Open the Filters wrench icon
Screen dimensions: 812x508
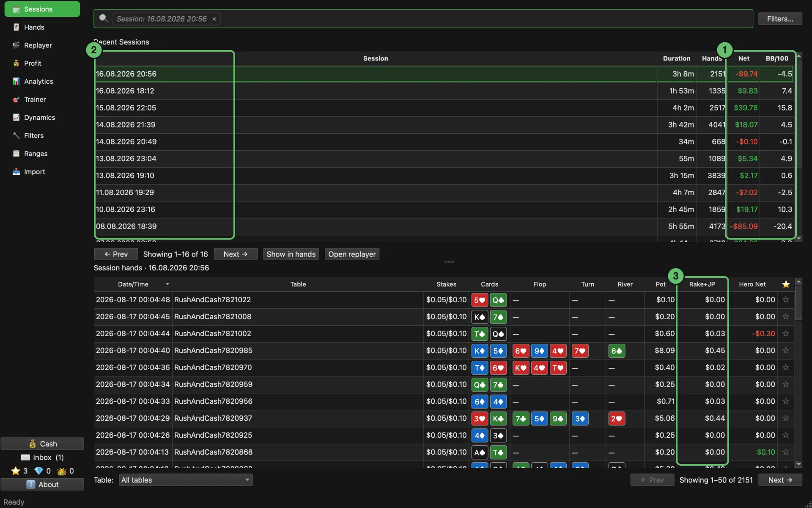tap(16, 135)
